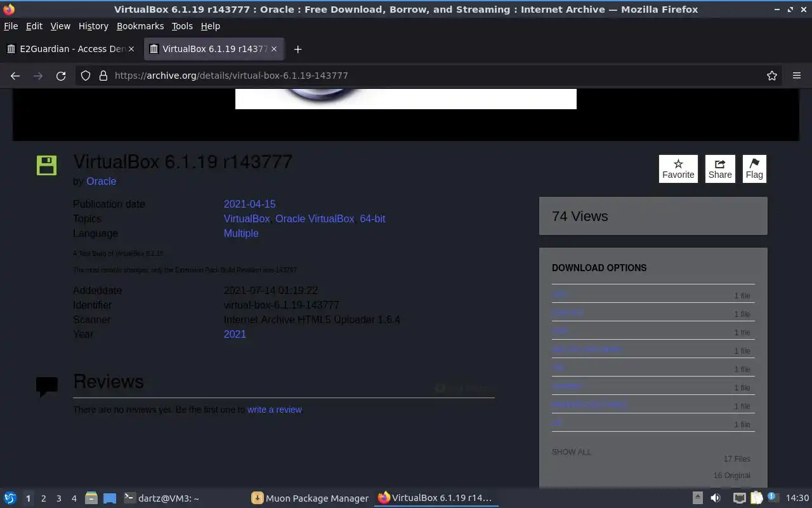Switch to Muon Package Manager window
812x508 pixels.
click(x=310, y=498)
